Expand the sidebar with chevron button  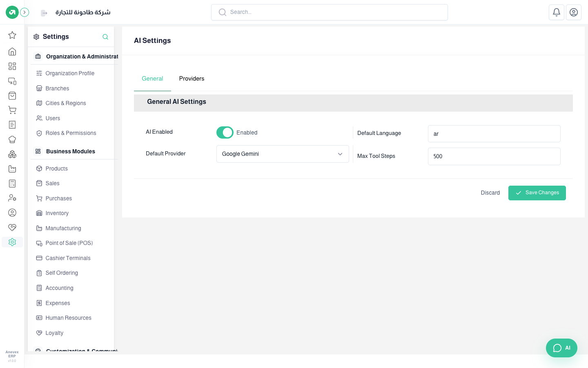tap(24, 12)
